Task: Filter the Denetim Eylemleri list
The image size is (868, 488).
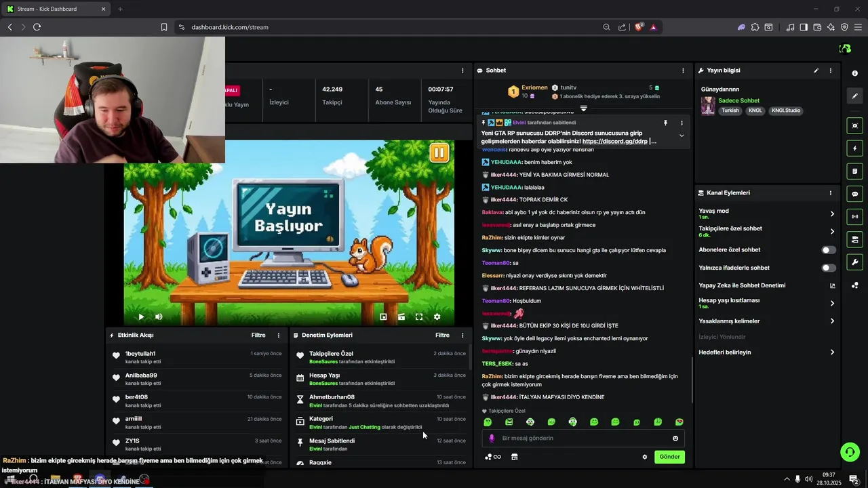Action: coord(442,335)
